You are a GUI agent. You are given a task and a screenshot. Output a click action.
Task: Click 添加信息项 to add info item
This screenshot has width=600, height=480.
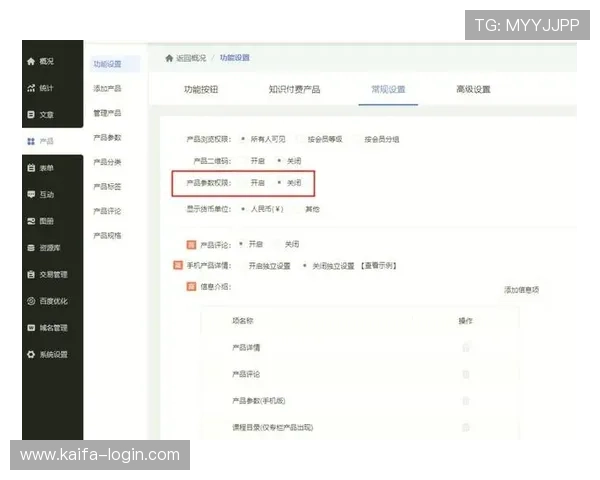coord(522,290)
